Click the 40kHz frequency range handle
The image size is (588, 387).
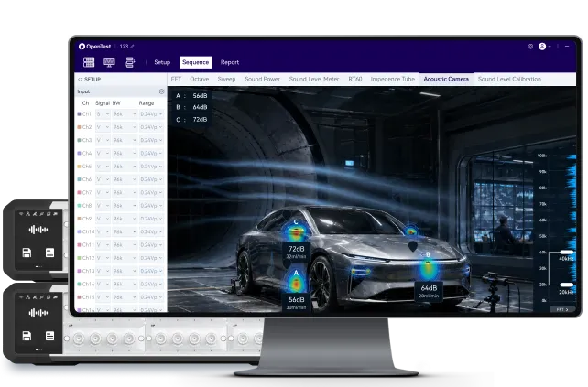pyautogui.click(x=566, y=253)
